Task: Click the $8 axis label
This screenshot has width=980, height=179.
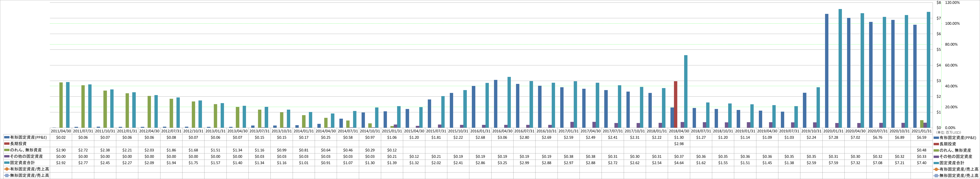Action: coord(938,3)
